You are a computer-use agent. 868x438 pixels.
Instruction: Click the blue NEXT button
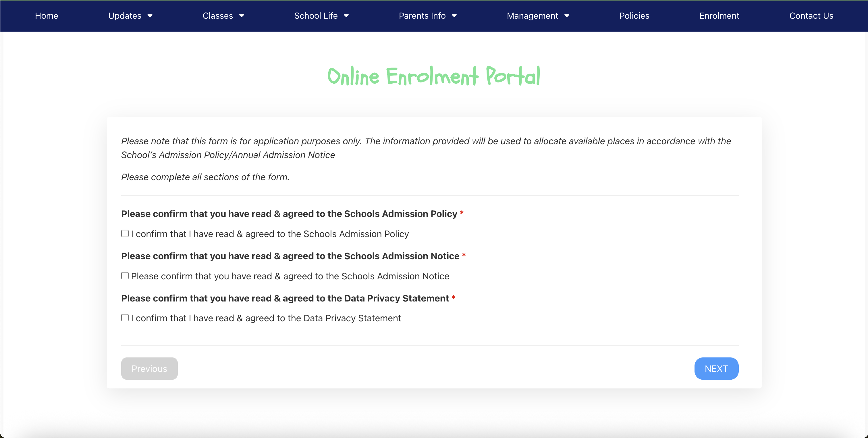pyautogui.click(x=716, y=368)
